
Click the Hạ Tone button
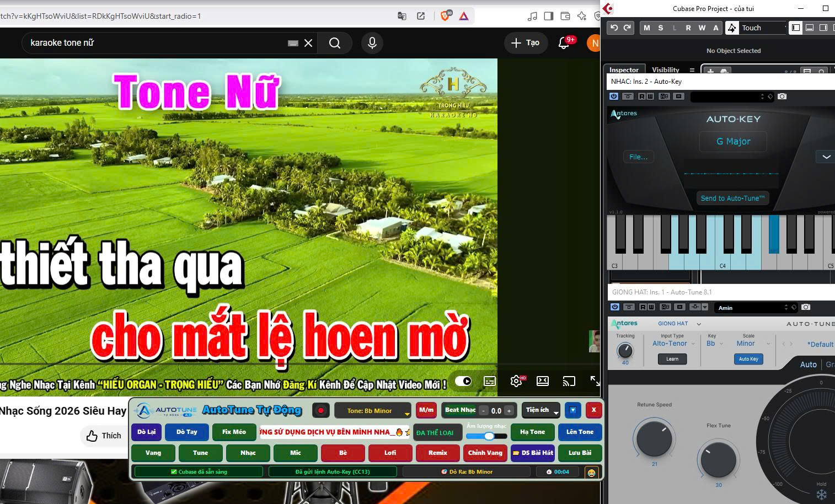[x=532, y=432]
